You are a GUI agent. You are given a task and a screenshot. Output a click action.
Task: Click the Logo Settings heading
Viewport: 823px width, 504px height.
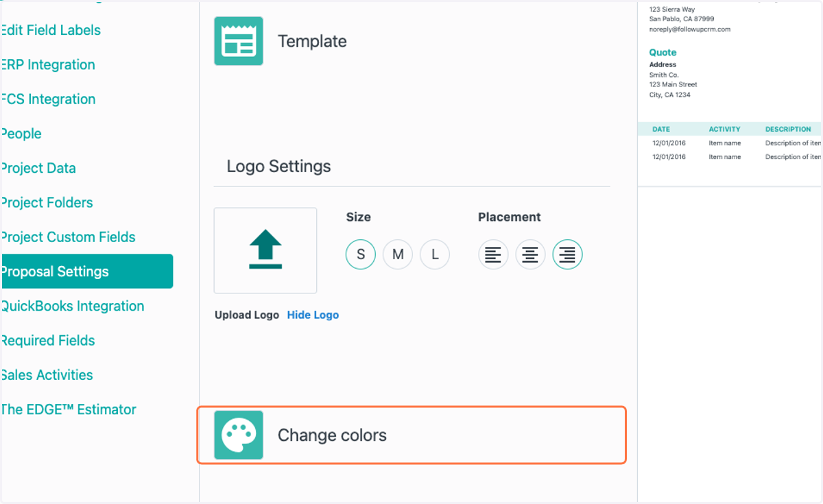point(278,166)
